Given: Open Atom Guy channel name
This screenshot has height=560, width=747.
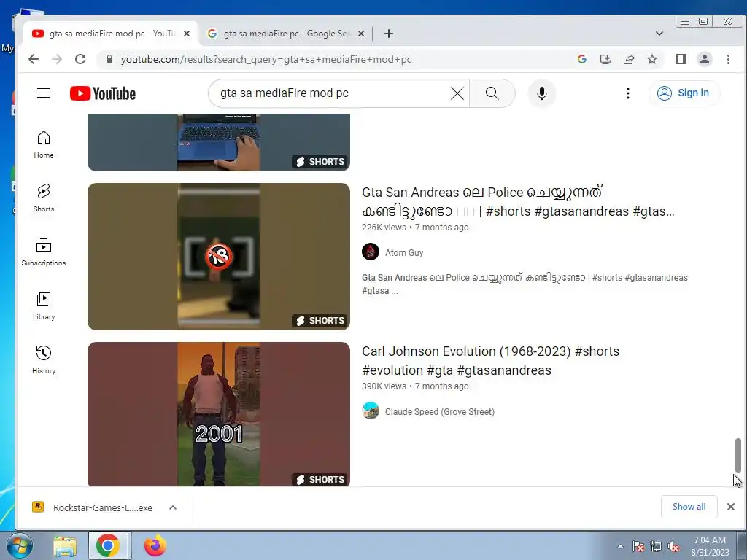Looking at the screenshot, I should pyautogui.click(x=404, y=253).
